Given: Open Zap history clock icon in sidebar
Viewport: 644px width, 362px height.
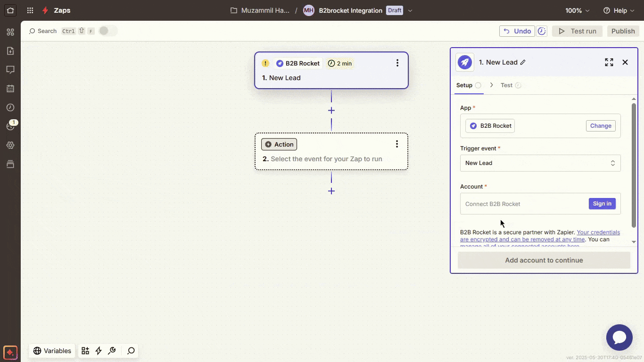Looking at the screenshot, I should coord(10,107).
